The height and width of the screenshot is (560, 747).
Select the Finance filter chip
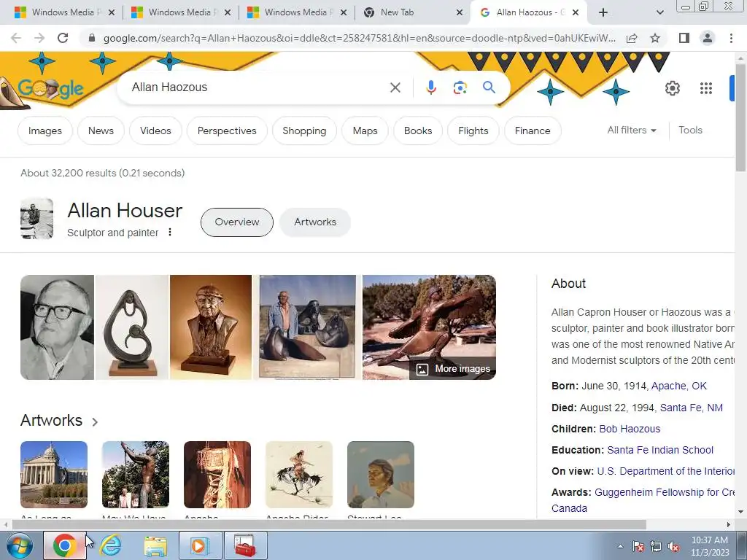[x=533, y=131]
